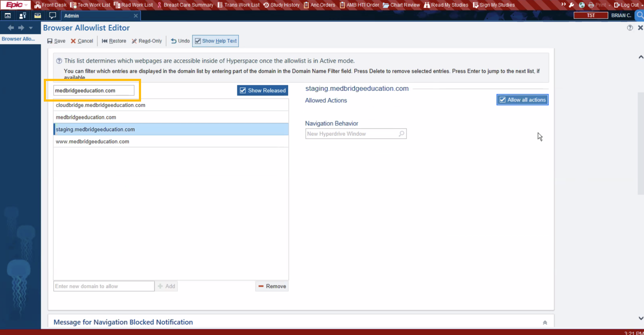
Task: Toggle the Show Released checkbox
Action: [x=262, y=90]
